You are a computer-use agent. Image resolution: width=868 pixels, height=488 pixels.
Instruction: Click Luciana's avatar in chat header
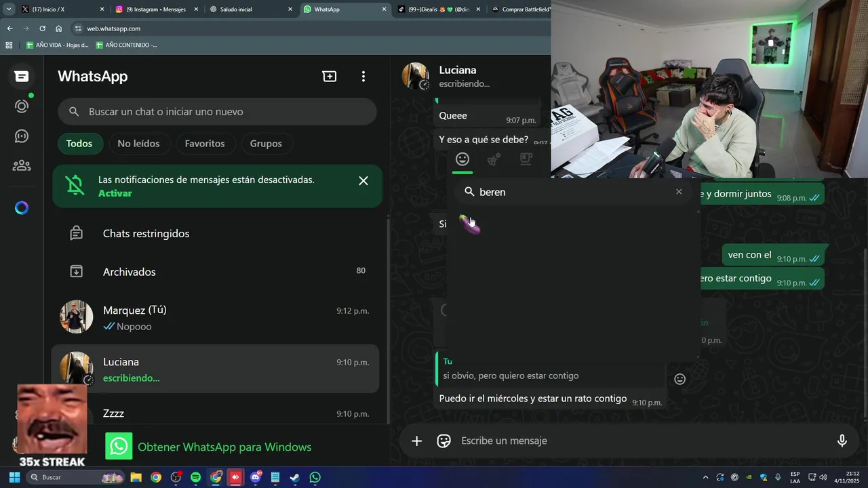click(416, 76)
